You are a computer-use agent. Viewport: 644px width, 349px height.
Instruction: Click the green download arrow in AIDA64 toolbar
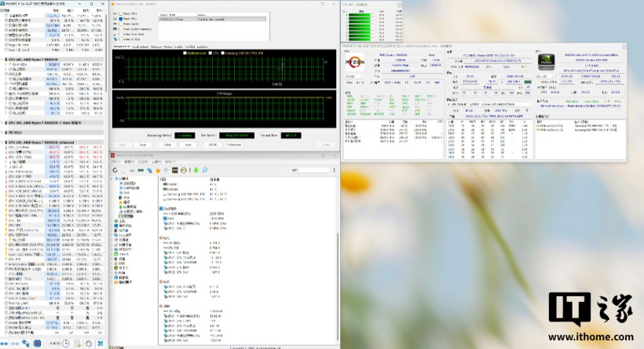click(x=196, y=171)
